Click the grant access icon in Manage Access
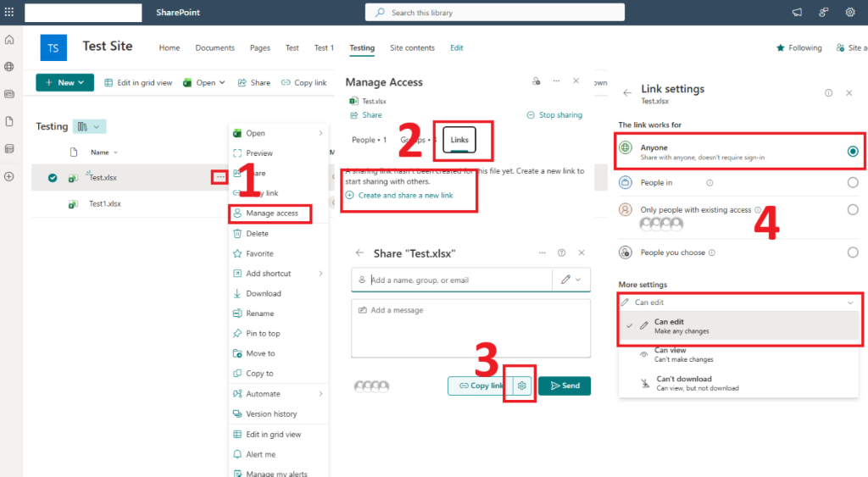Image resolution: width=868 pixels, height=477 pixels. click(x=536, y=81)
